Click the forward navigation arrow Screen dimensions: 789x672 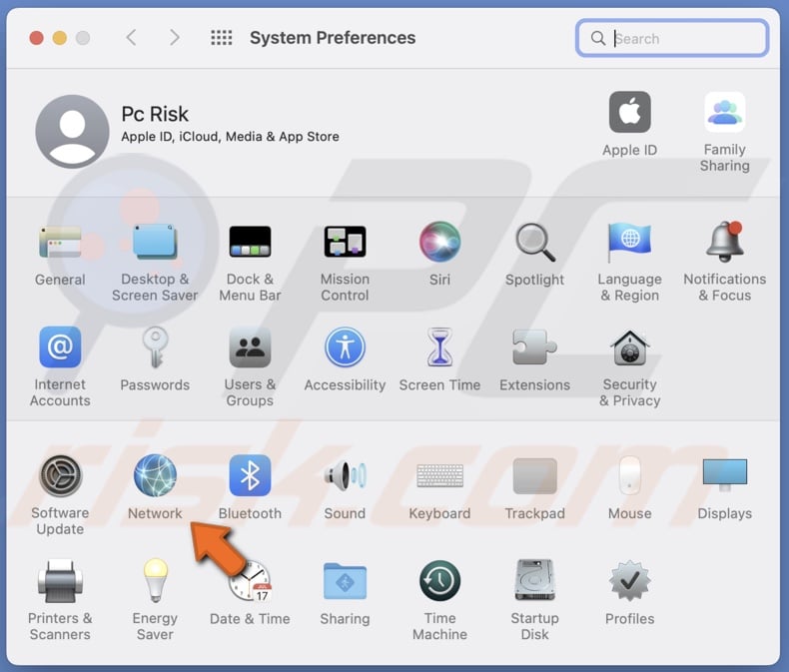175,38
